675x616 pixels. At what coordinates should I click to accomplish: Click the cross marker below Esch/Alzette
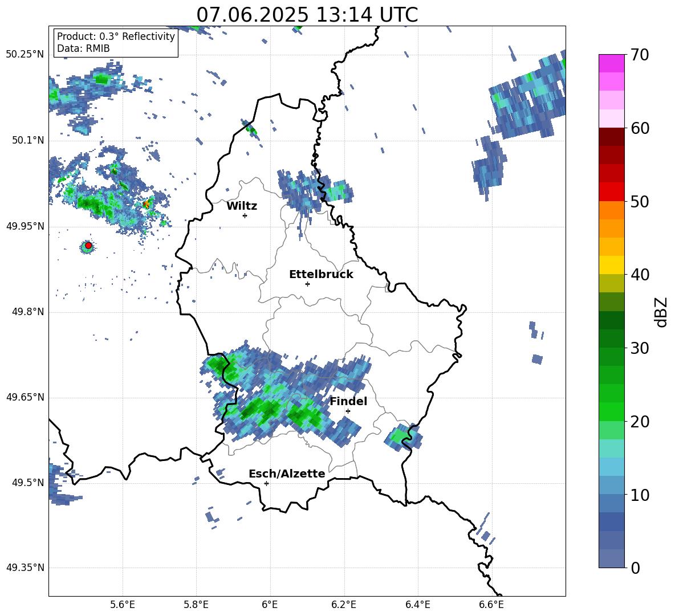click(x=266, y=483)
